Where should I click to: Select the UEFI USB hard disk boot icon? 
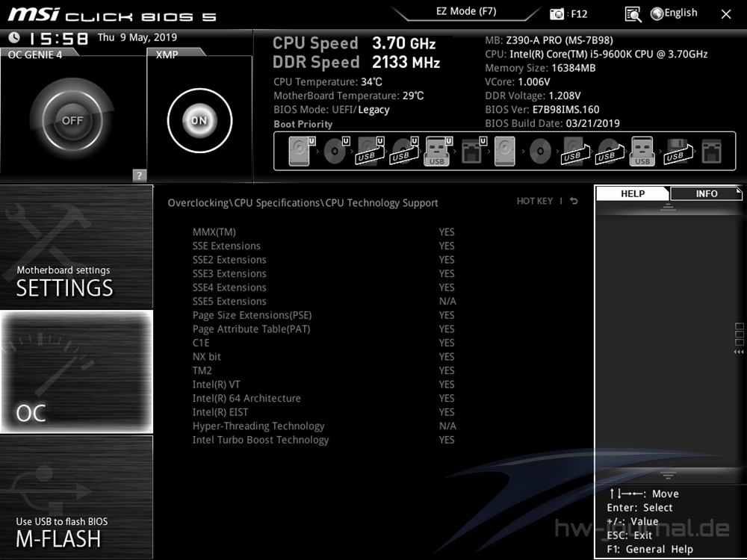[x=371, y=151]
